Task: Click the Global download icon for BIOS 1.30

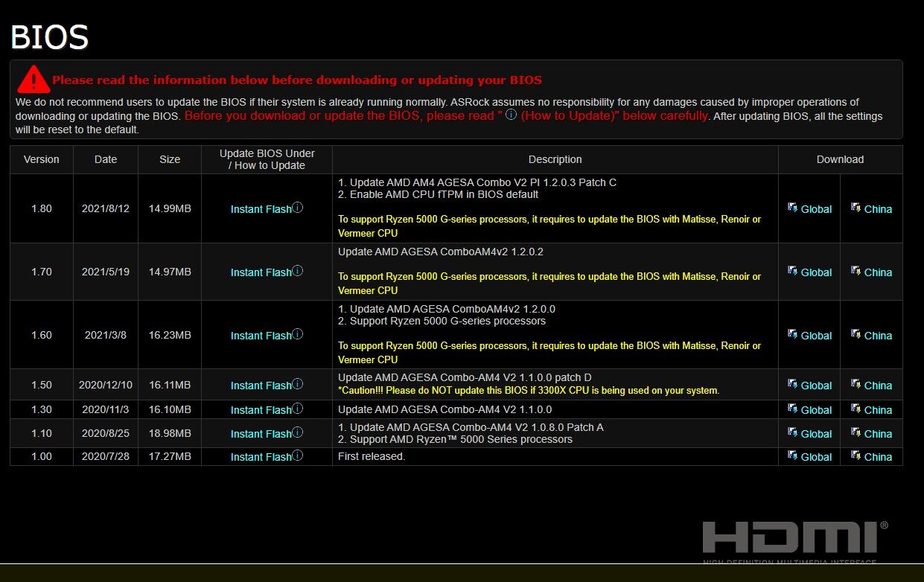Action: click(x=792, y=409)
